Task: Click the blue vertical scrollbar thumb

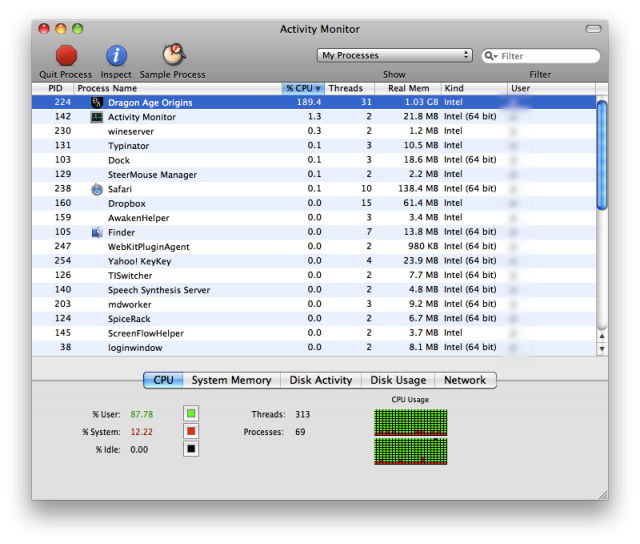Action: pyautogui.click(x=602, y=155)
